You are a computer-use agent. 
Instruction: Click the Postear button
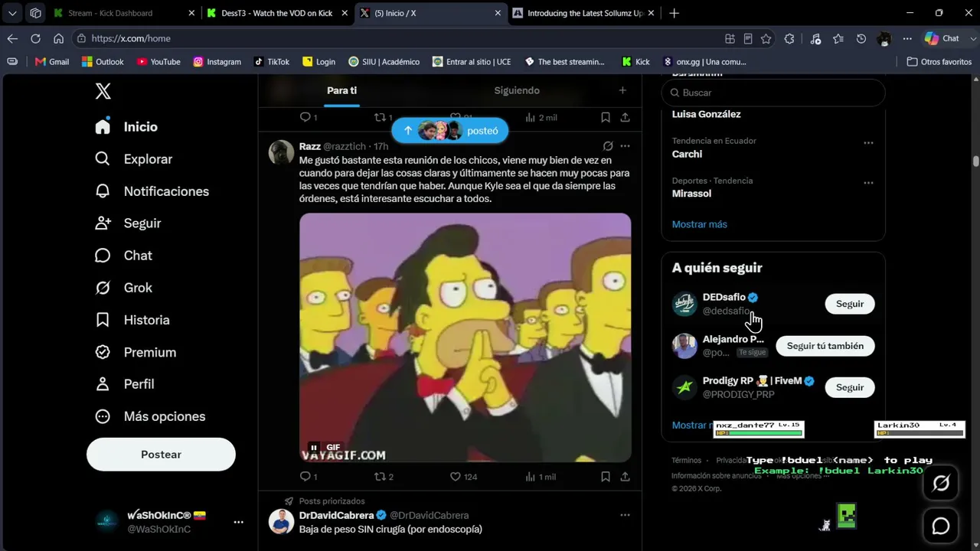pos(161,455)
